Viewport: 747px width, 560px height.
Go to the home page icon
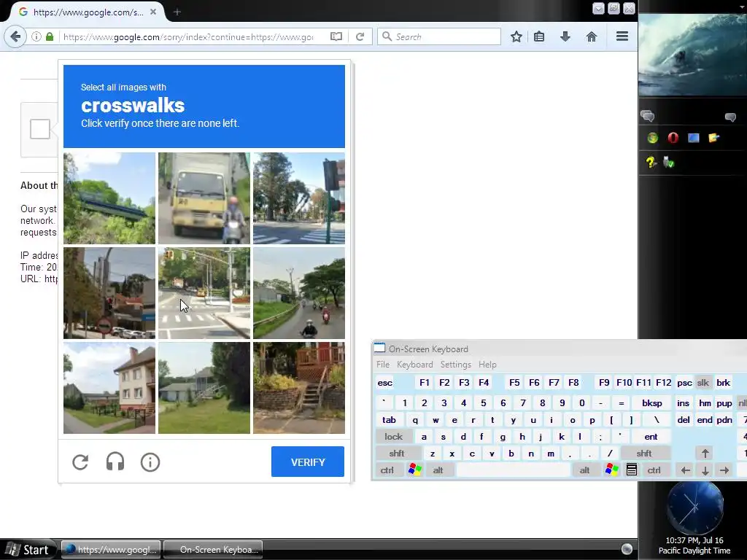[x=591, y=36]
